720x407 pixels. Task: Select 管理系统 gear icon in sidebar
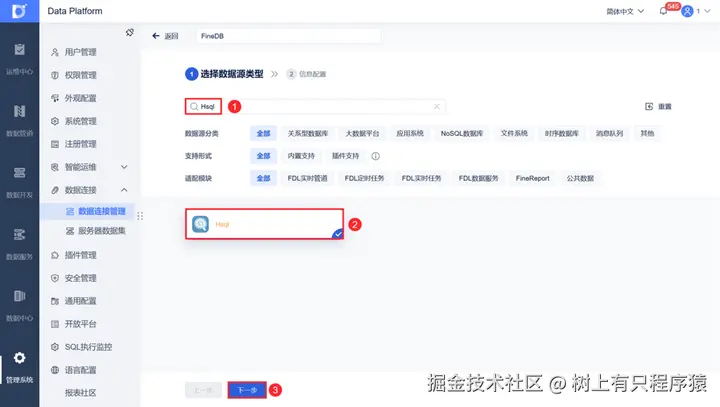coord(19,357)
